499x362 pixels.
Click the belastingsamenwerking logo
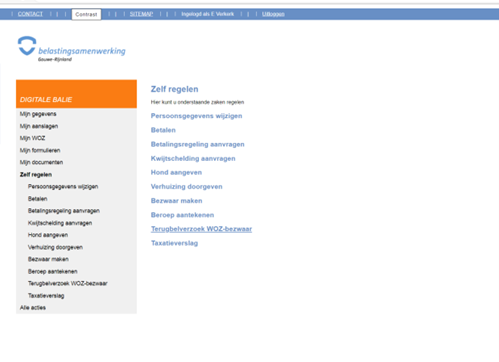click(72, 49)
